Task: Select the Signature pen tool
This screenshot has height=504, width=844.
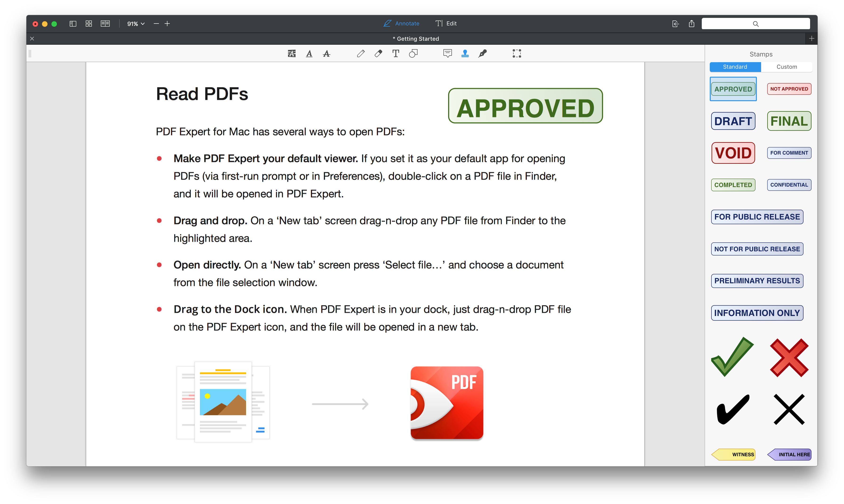Action: (x=482, y=53)
